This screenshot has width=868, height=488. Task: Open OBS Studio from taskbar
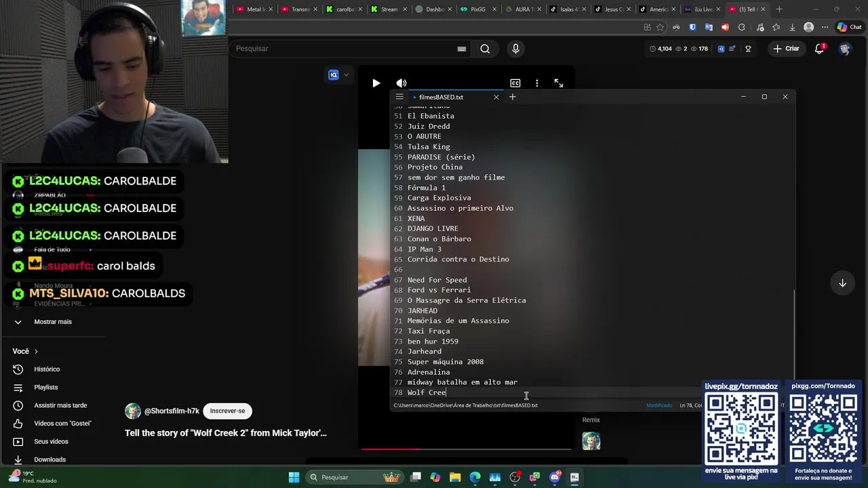point(515,477)
